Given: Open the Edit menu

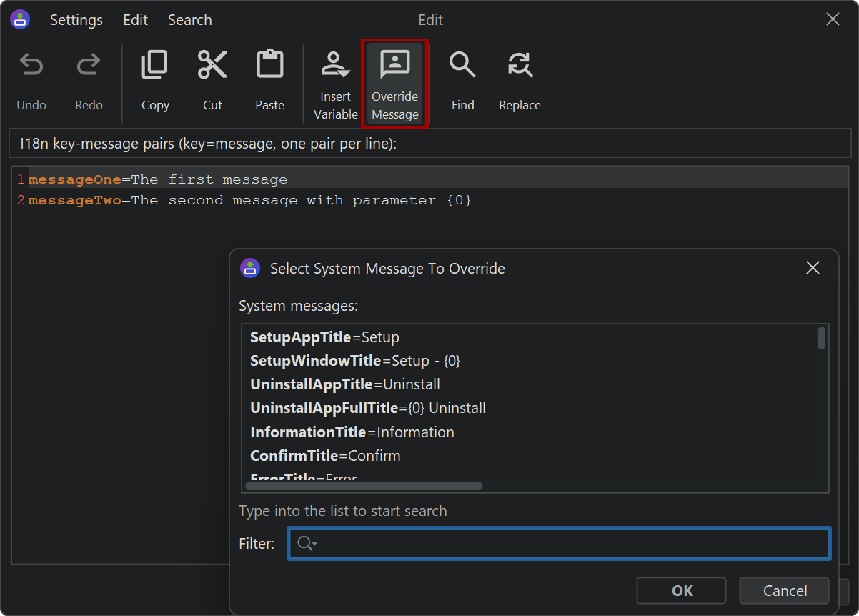Looking at the screenshot, I should point(135,20).
